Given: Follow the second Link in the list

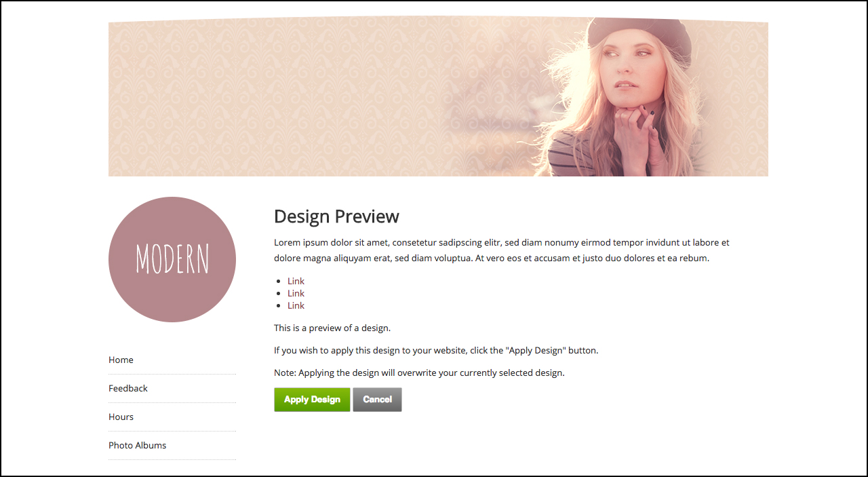Looking at the screenshot, I should coord(296,293).
